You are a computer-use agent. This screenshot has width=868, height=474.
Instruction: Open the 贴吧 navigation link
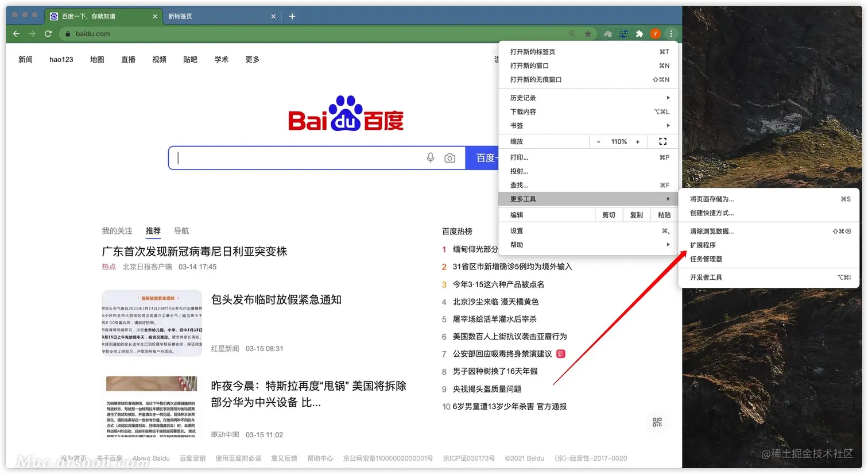(x=190, y=60)
